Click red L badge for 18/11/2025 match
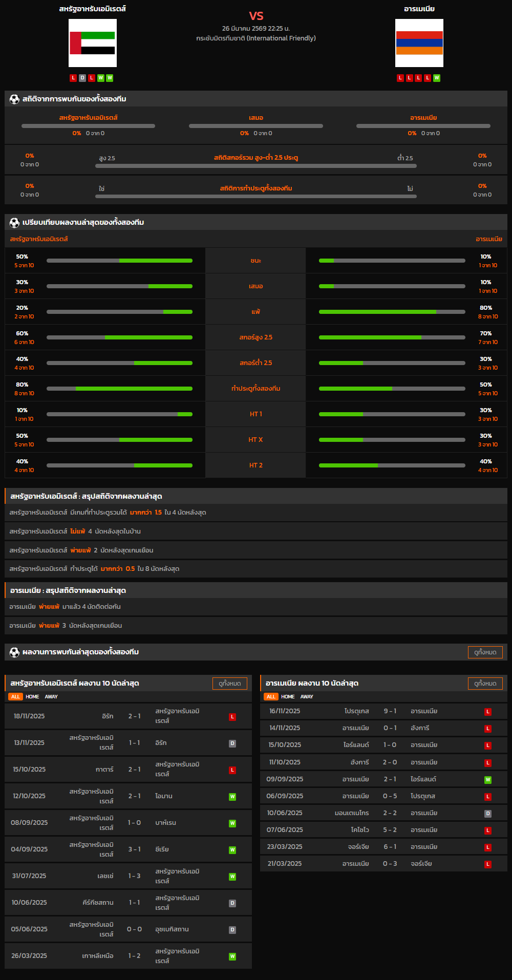 click(232, 717)
